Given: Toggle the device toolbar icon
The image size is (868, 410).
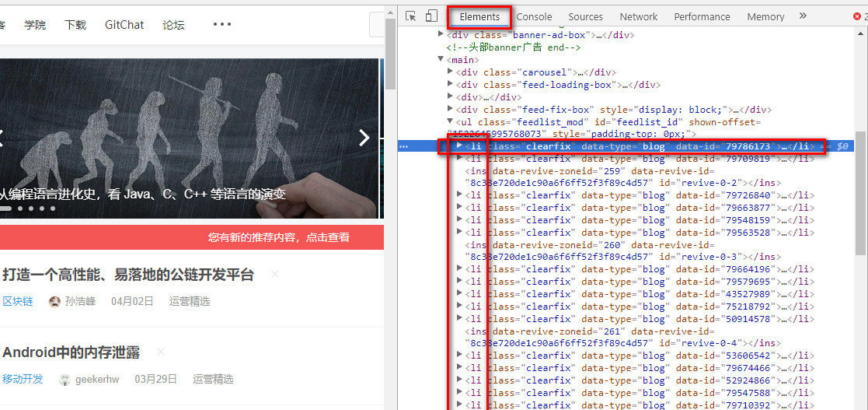Looking at the screenshot, I should coord(431,16).
